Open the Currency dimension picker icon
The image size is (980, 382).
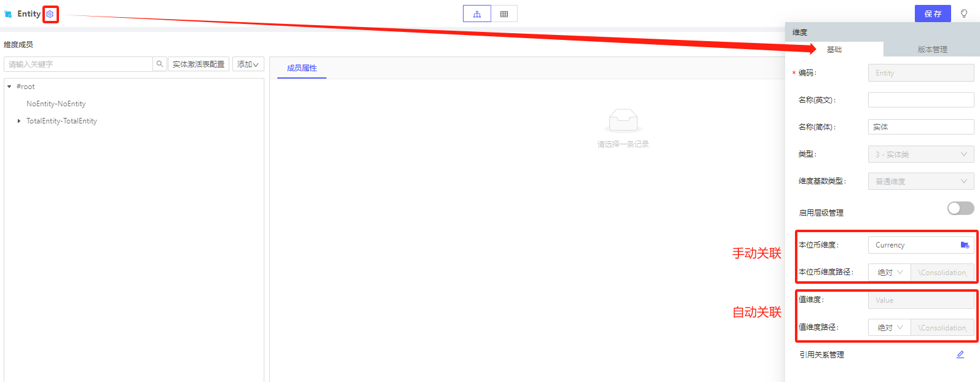(965, 245)
